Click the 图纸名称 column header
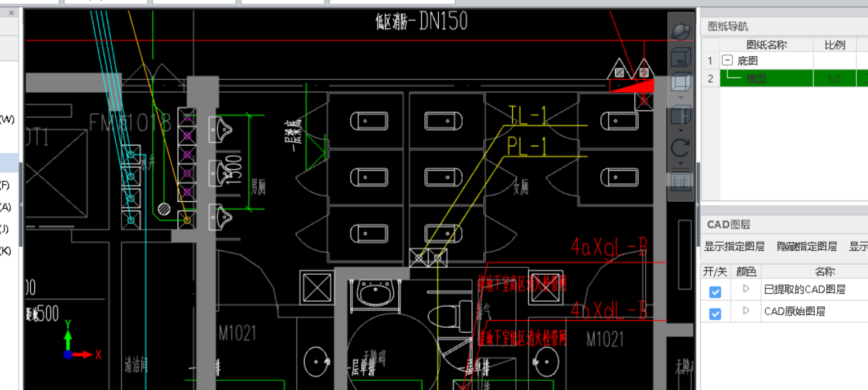 pos(766,45)
